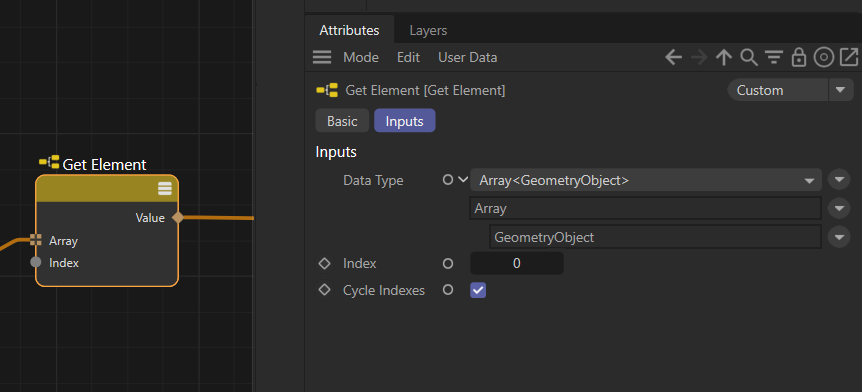This screenshot has height=392, width=862.
Task: Click the Value label on node
Action: click(x=150, y=218)
